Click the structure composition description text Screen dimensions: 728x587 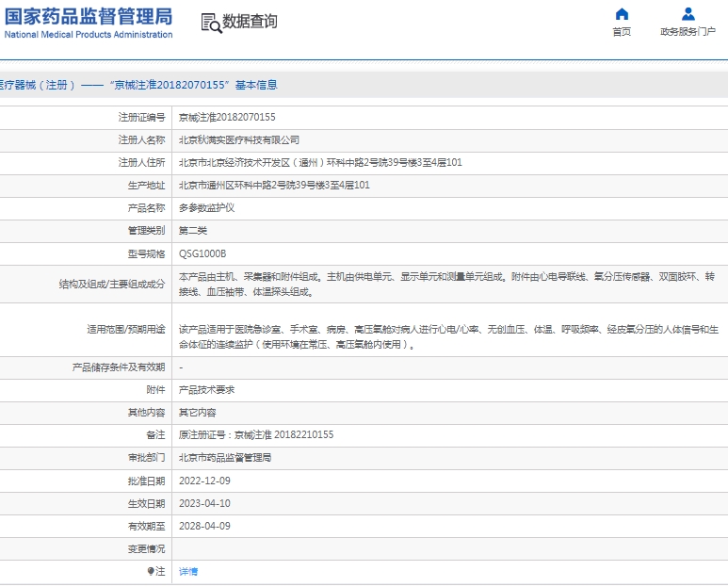point(446,285)
